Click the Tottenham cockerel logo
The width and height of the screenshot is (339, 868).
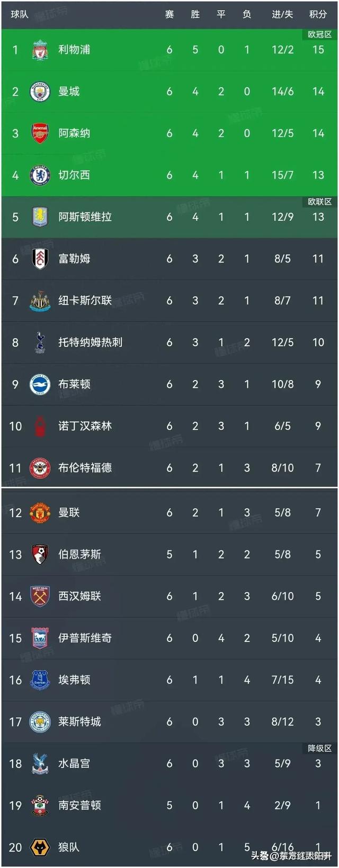pyautogui.click(x=40, y=342)
